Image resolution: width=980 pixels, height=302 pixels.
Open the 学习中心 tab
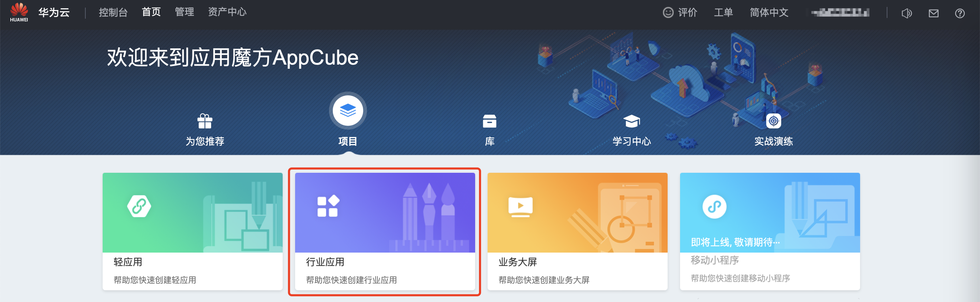(632, 141)
